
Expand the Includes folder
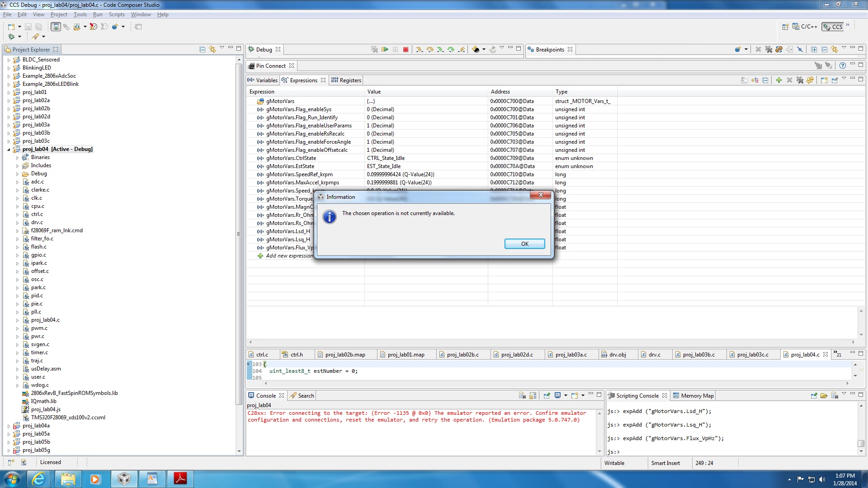point(17,166)
